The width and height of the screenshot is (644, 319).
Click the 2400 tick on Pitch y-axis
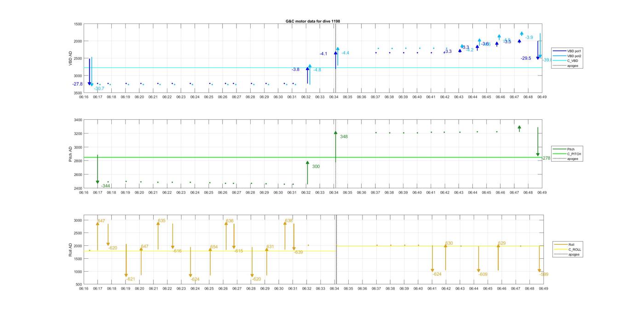click(77, 188)
